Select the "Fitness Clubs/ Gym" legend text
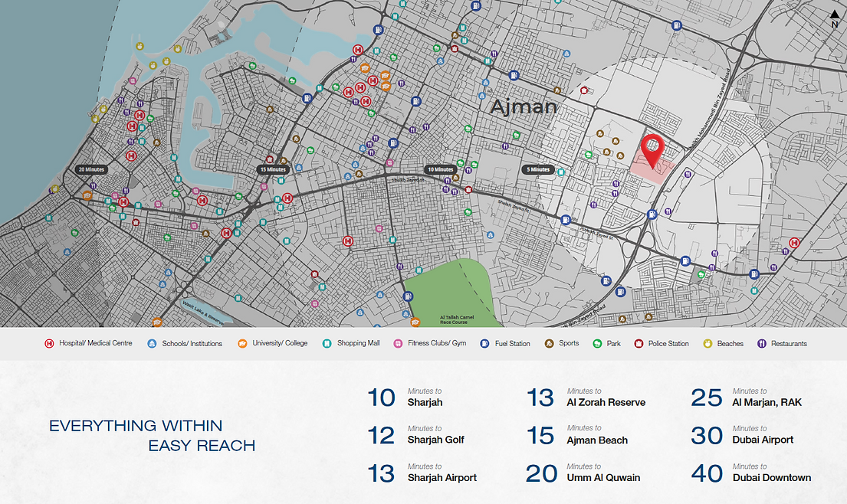The image size is (847, 504). pyautogui.click(x=437, y=343)
